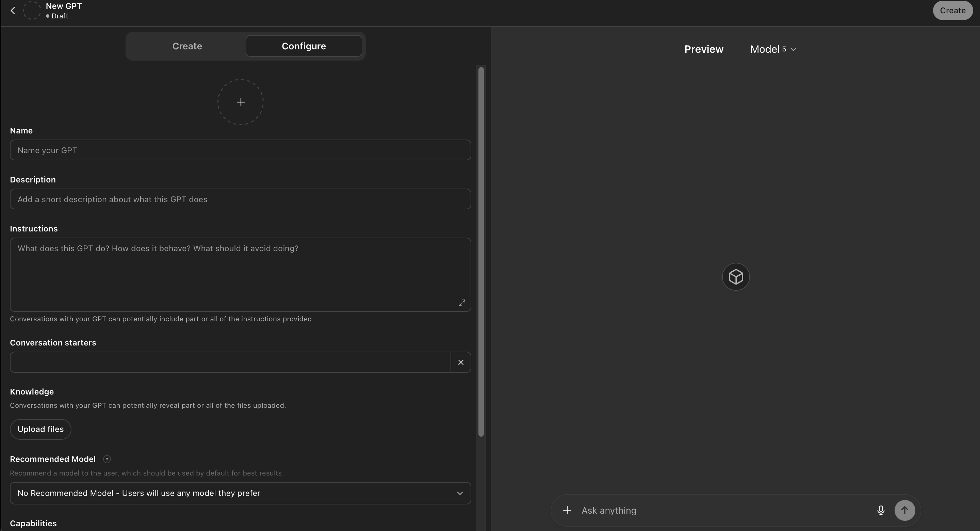Open the Model 5 selector dropdown
Image resolution: width=980 pixels, height=531 pixels.
point(773,49)
